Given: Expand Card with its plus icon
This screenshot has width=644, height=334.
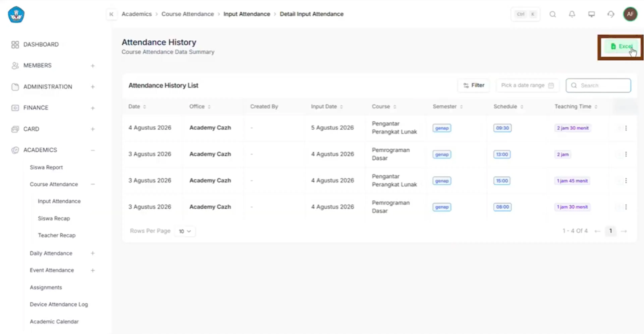Looking at the screenshot, I should tap(93, 129).
